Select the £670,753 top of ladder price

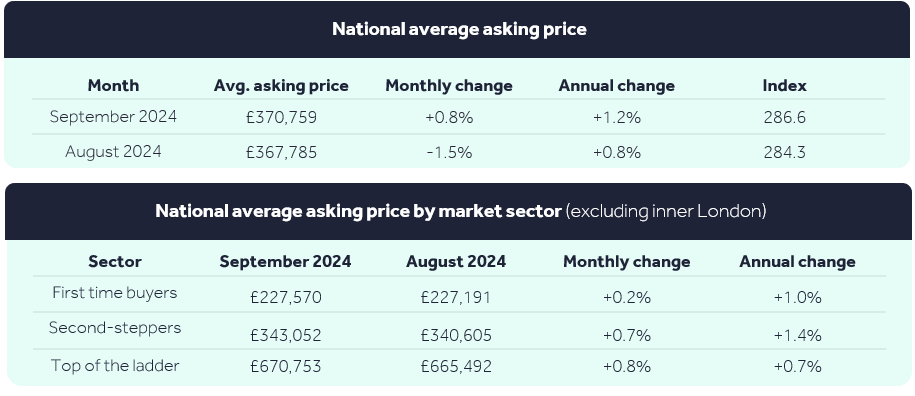286,366
